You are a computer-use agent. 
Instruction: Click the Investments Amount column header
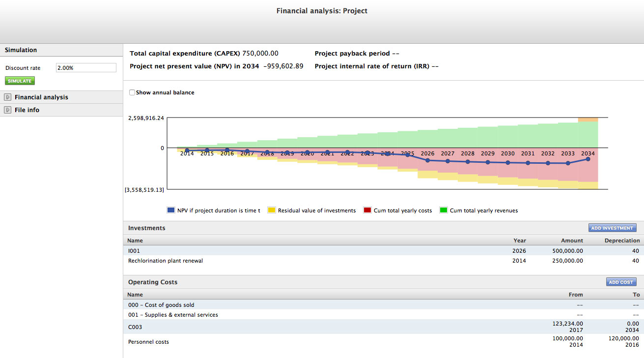coord(572,240)
